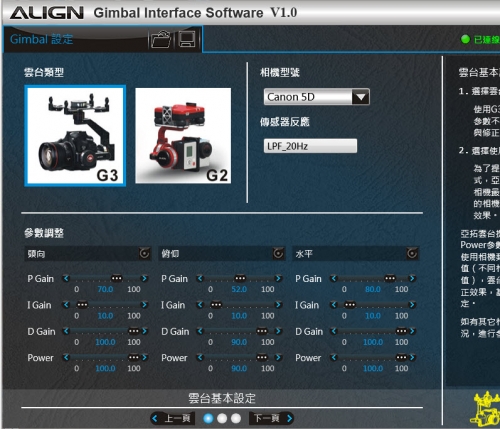Image resolution: width=500 pixels, height=429 pixels.
Task: Click the green connection status indicator
Action: pyautogui.click(x=465, y=39)
